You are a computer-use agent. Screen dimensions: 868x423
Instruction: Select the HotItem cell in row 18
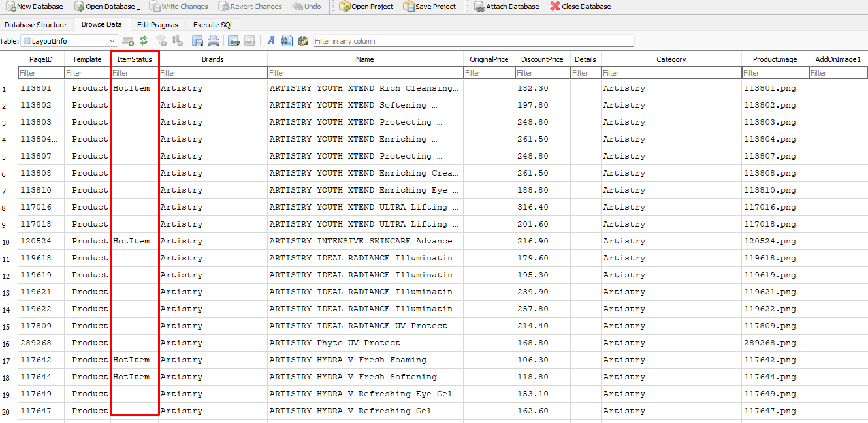135,377
